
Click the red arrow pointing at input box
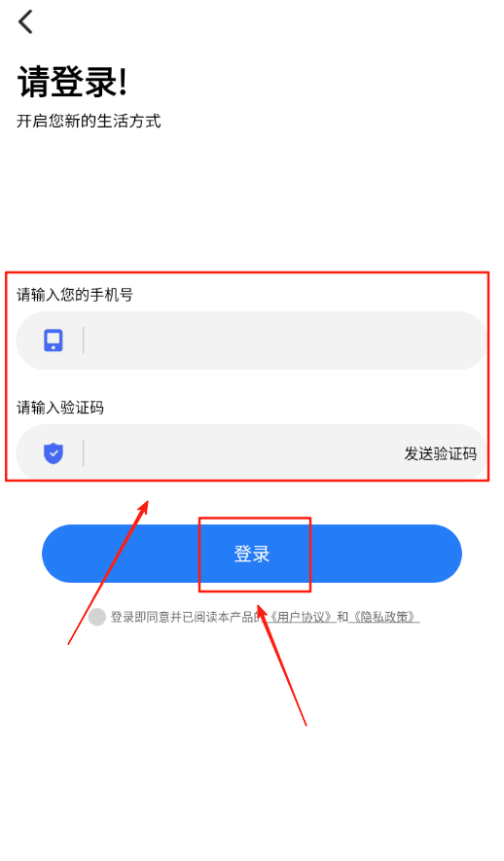[x=108, y=572]
